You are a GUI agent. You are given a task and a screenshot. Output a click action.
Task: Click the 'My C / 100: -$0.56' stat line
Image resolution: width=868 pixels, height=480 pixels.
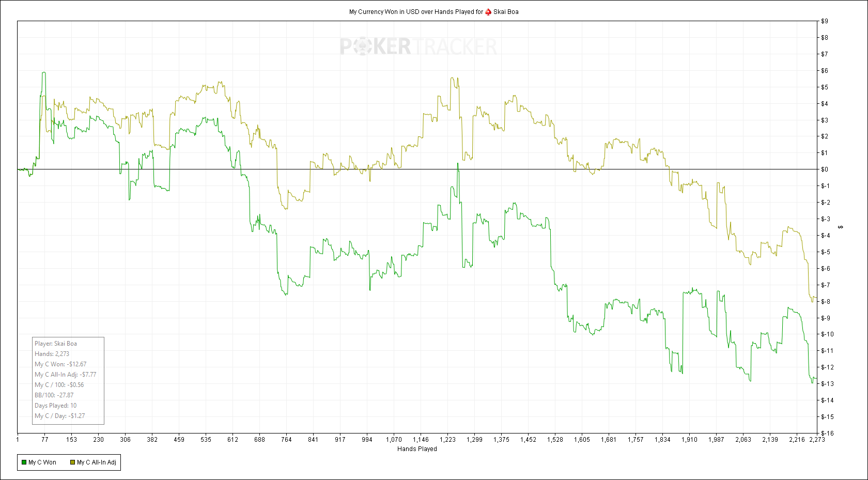click(x=59, y=385)
